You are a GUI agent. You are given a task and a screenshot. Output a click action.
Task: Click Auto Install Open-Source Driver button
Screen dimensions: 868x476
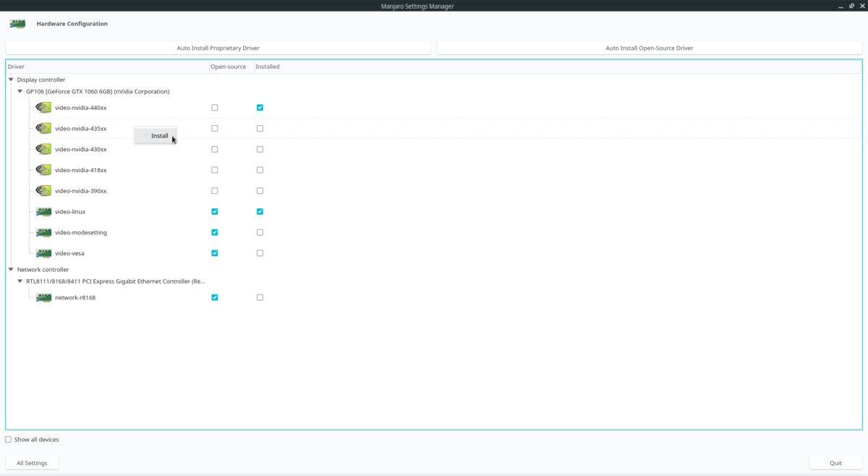click(x=650, y=48)
